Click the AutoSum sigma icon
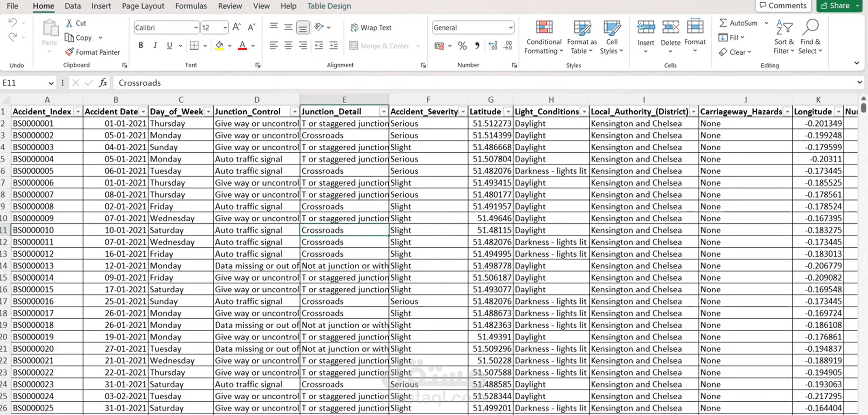Screen dimensions: 868x415 (723, 23)
